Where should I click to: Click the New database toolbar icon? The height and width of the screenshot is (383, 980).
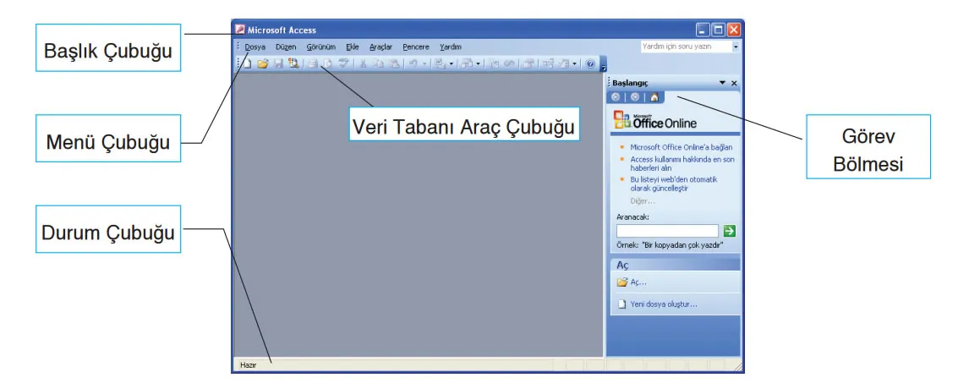click(x=249, y=63)
